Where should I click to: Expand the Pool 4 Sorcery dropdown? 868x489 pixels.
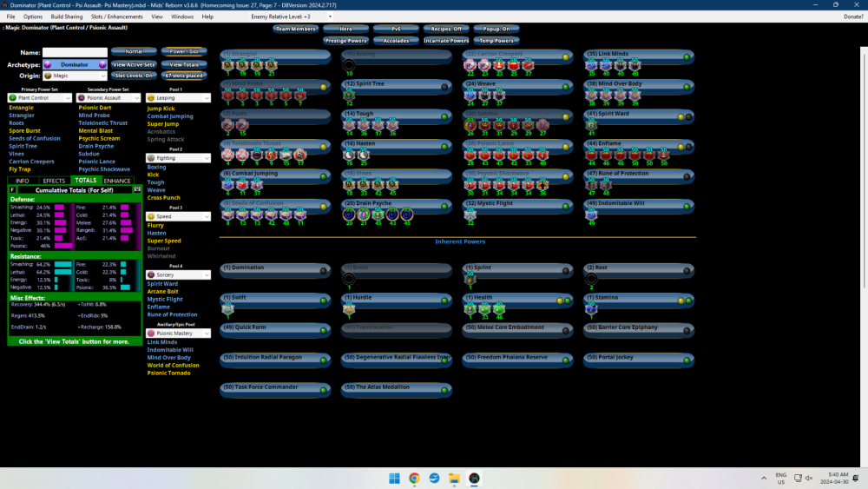click(178, 274)
